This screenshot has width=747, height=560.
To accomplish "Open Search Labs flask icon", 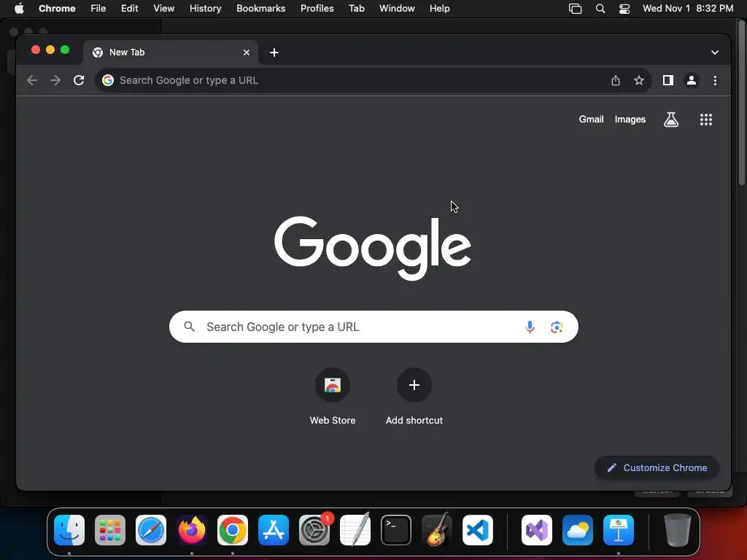I will pos(671,120).
